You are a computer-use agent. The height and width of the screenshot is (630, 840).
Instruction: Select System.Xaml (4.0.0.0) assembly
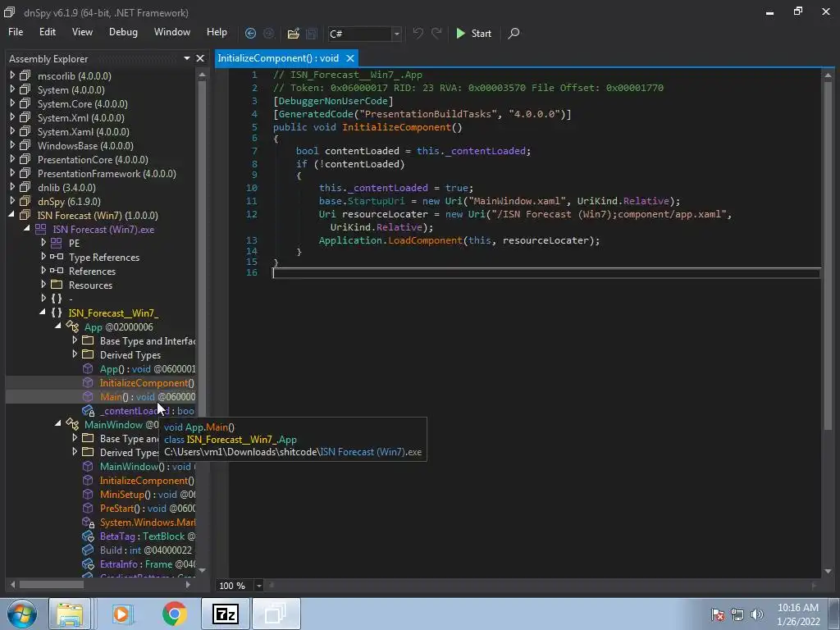pos(83,131)
